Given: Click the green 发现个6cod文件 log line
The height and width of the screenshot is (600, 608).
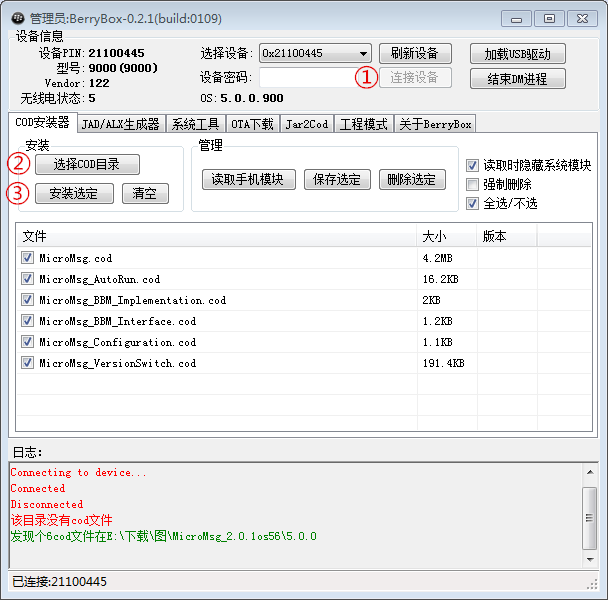Looking at the screenshot, I should point(164,536).
